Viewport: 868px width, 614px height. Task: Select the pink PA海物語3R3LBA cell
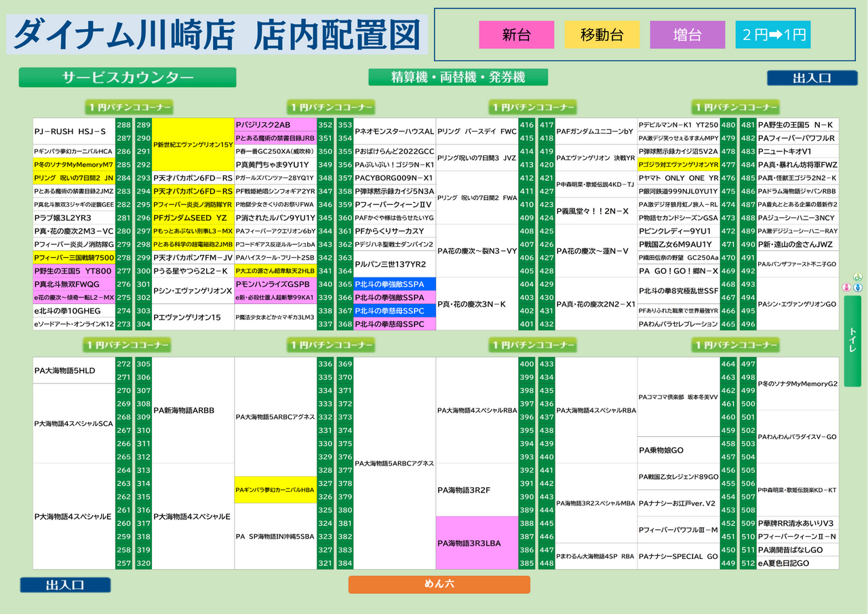coord(477,543)
